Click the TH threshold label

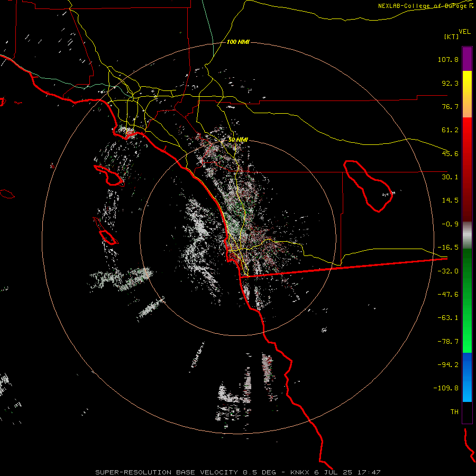pos(454,412)
